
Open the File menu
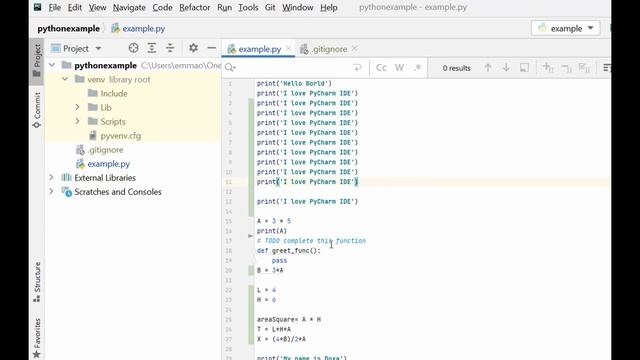pyautogui.click(x=55, y=7)
